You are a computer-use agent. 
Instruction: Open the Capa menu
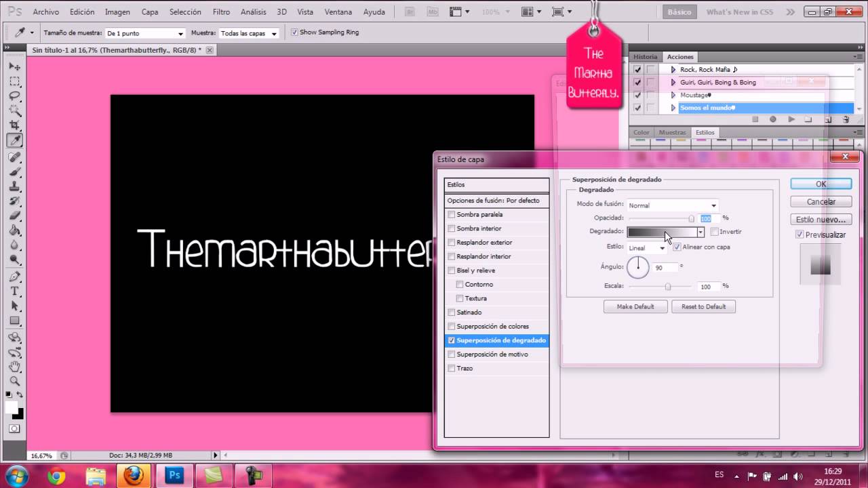[x=150, y=12]
